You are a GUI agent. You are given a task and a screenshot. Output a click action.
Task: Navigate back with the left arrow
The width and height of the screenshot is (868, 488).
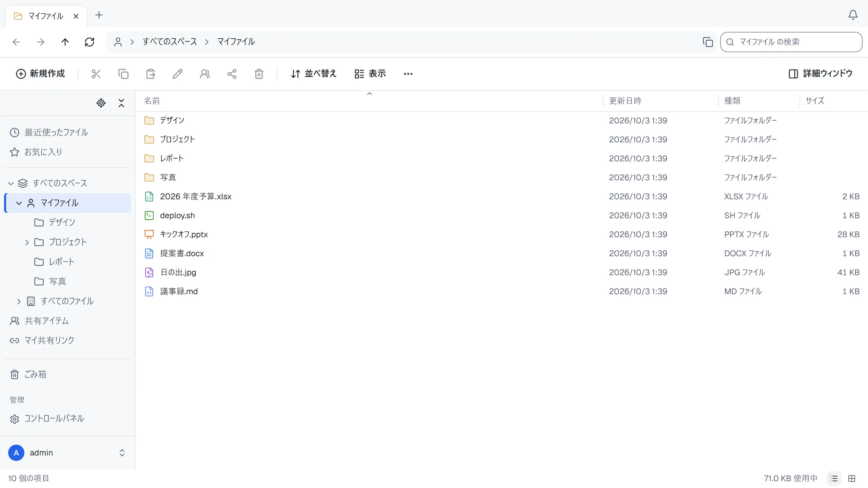click(16, 42)
